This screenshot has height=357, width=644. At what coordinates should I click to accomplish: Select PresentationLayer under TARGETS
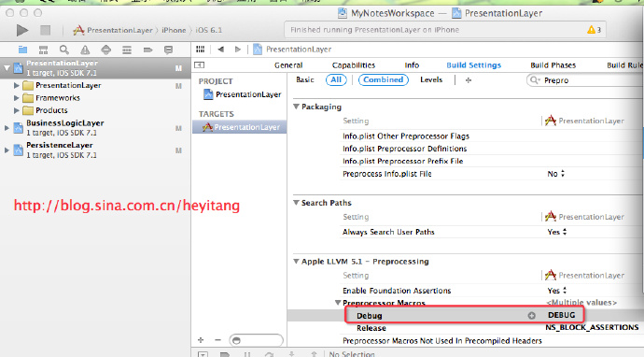240,127
